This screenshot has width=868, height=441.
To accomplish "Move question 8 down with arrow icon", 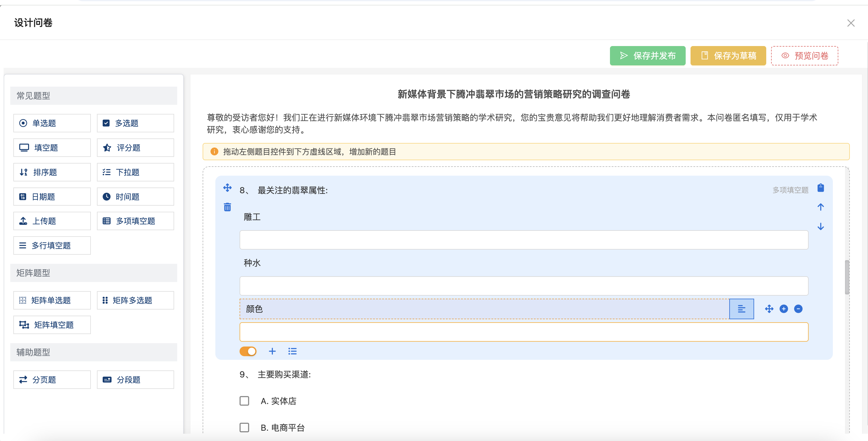I will [x=820, y=226].
